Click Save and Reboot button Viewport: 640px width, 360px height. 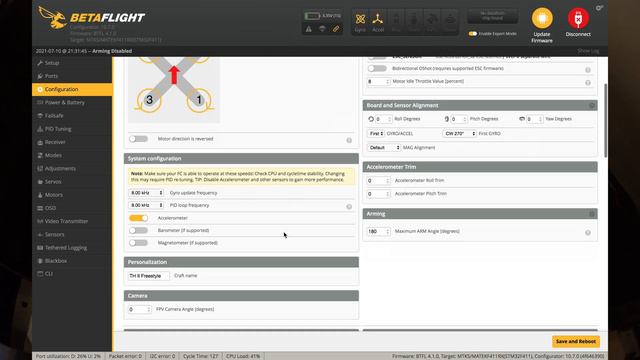pyautogui.click(x=576, y=341)
